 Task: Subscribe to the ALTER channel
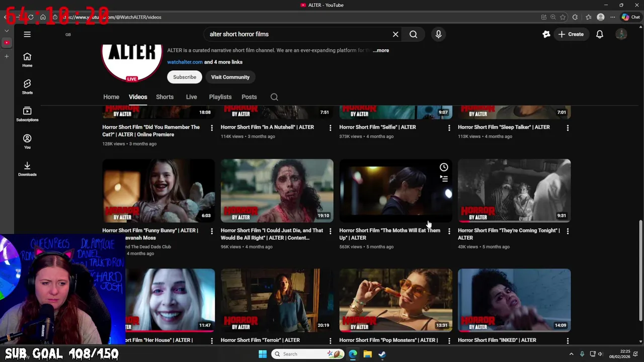pos(185,77)
